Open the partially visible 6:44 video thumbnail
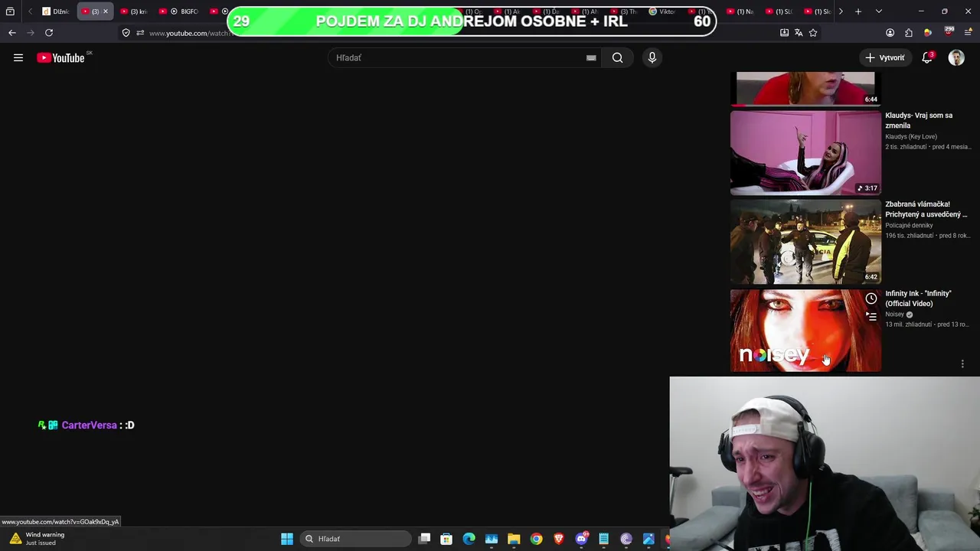The image size is (980, 551). point(805,89)
